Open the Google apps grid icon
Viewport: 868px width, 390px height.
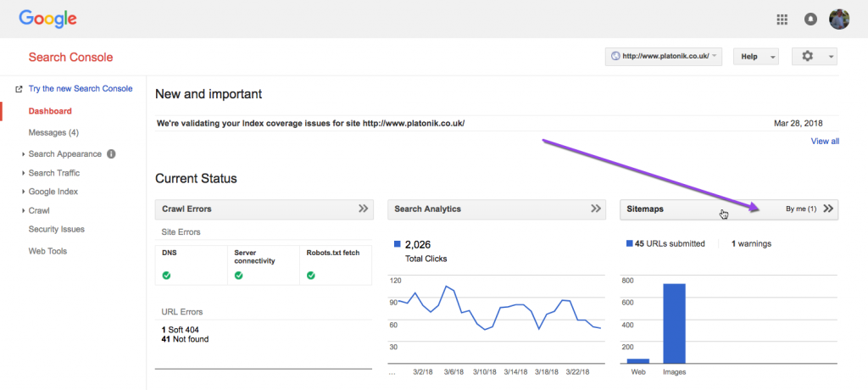pyautogui.click(x=782, y=19)
